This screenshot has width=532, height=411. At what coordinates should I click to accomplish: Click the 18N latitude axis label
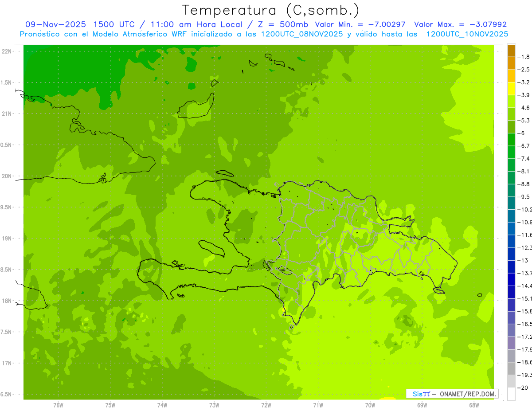[x=8, y=301]
